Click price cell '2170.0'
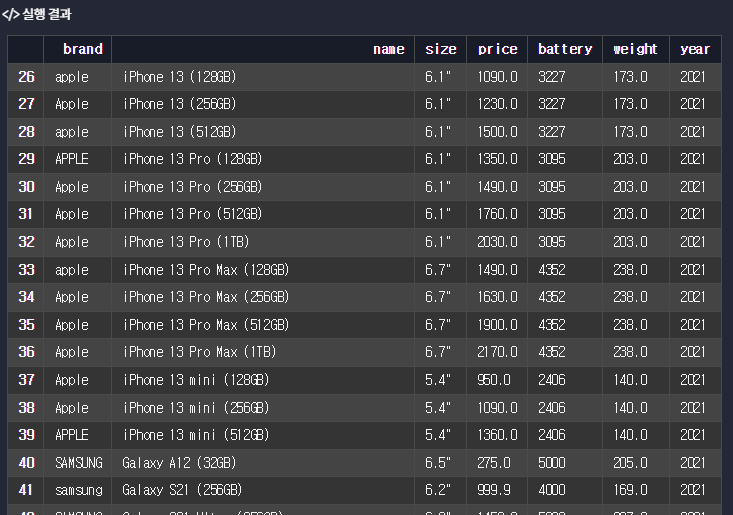Viewport: 733px width, 515px height. [x=497, y=352]
